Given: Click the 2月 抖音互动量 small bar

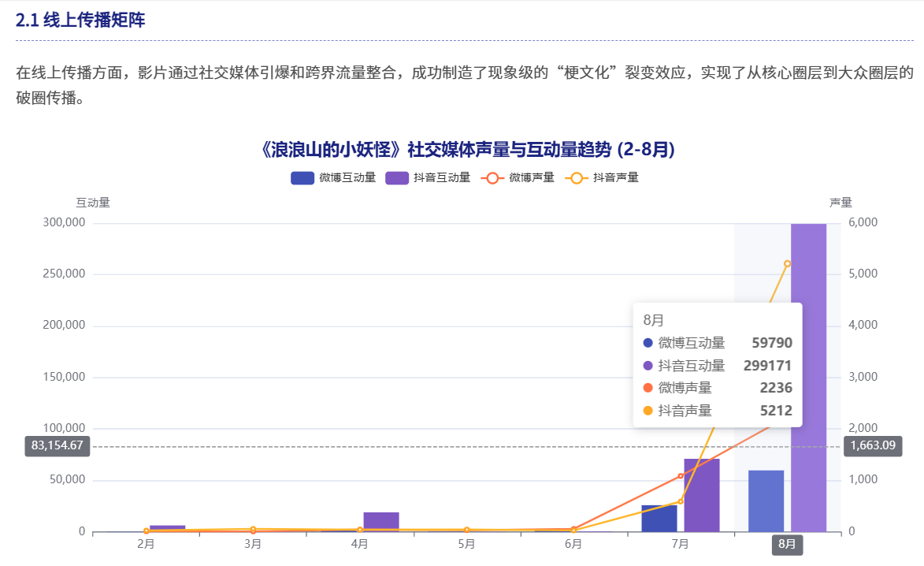Looking at the screenshot, I should pos(167,527).
